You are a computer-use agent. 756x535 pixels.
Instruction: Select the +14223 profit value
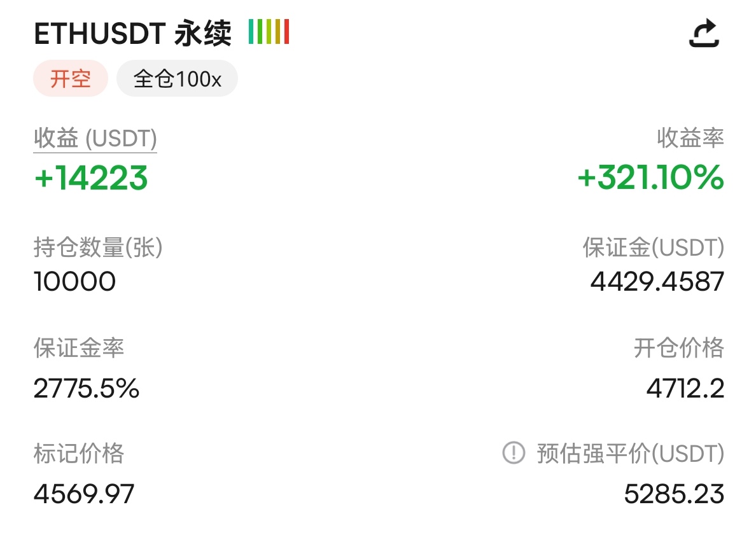(x=90, y=178)
